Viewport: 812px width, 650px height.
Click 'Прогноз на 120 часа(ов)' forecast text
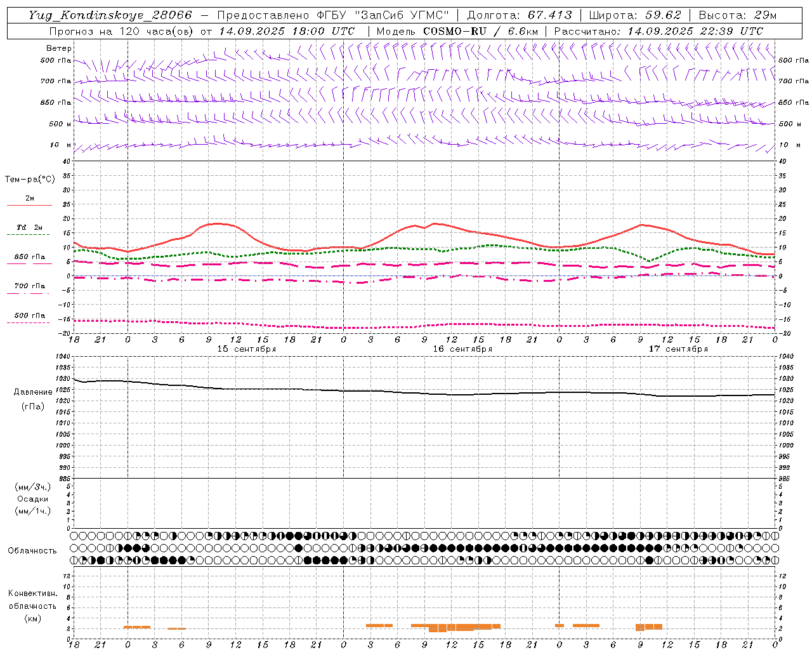[122, 31]
